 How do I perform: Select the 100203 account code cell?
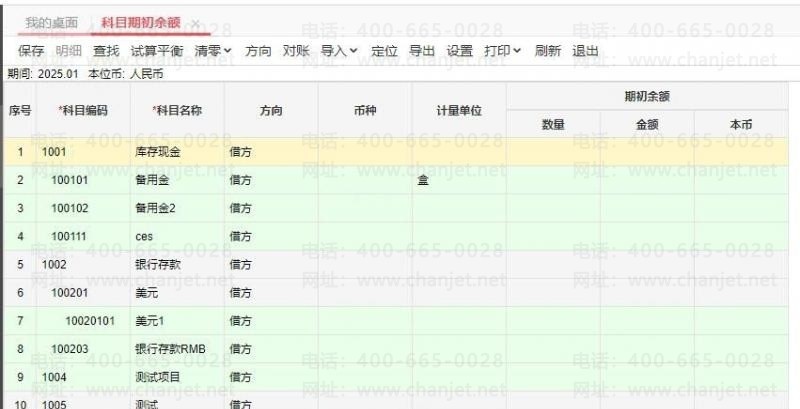(x=83, y=349)
